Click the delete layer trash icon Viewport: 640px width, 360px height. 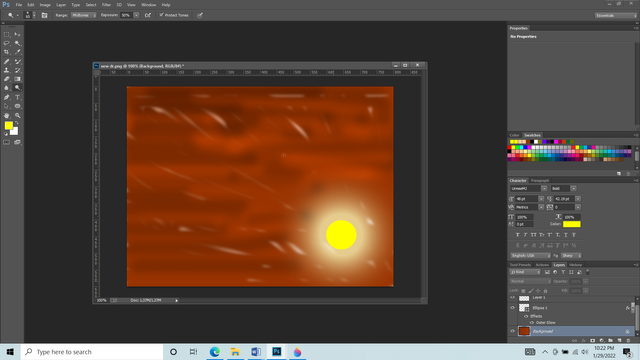tap(628, 340)
